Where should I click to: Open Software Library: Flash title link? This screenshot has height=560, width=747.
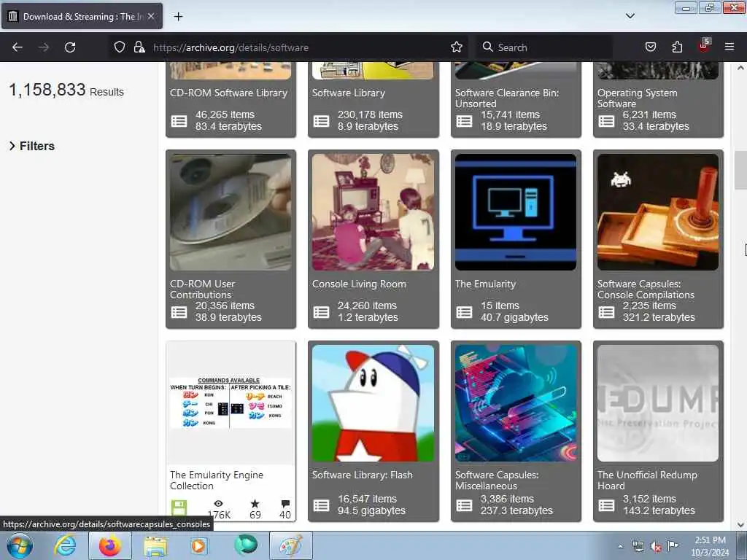363,475
